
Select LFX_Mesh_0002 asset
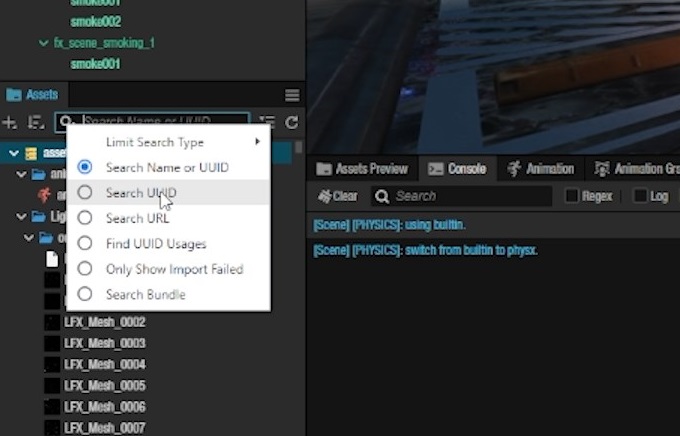(105, 322)
